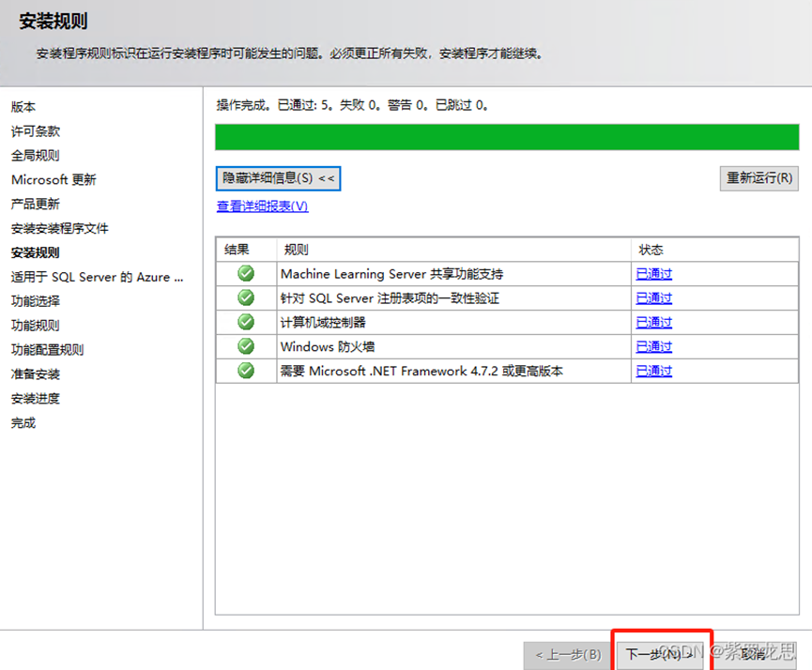Click the green check icon beside 计算机域控制器

(x=246, y=322)
